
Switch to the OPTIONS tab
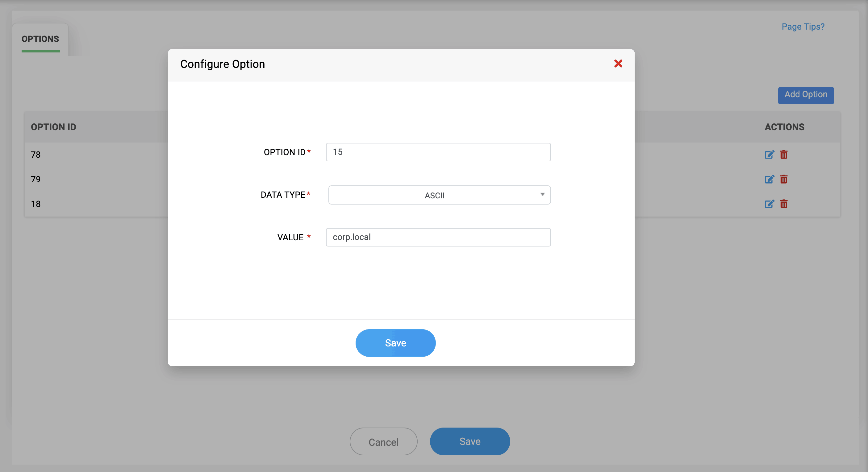(x=40, y=39)
